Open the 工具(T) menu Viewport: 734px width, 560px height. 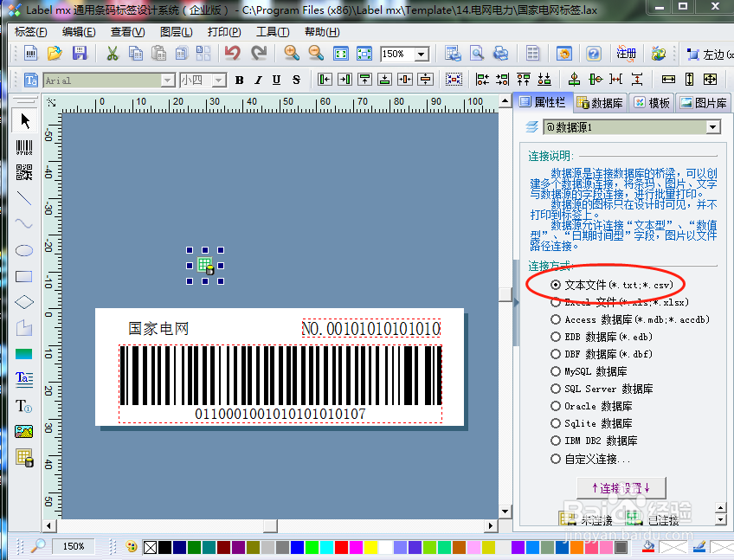click(273, 32)
